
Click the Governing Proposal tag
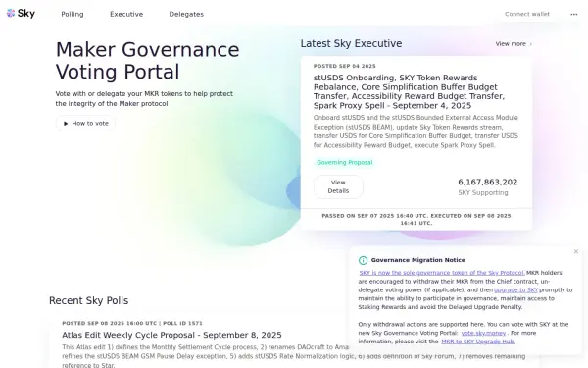pos(345,162)
